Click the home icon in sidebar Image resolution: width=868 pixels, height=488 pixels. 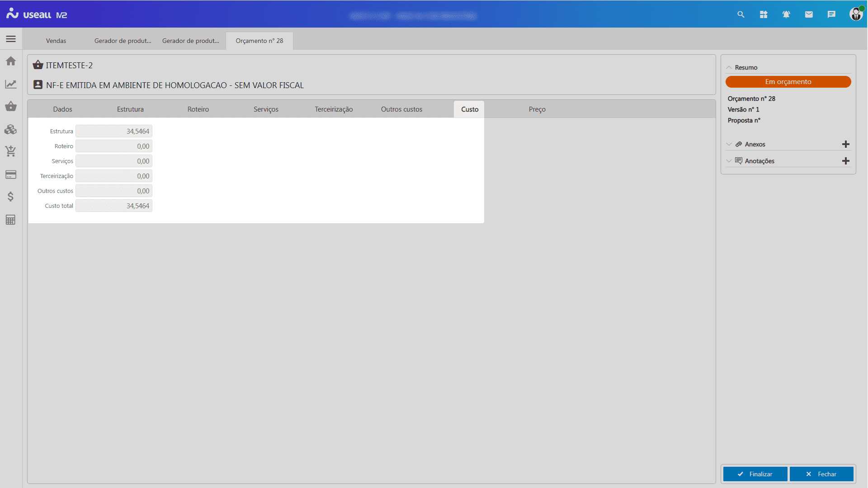[x=11, y=61]
